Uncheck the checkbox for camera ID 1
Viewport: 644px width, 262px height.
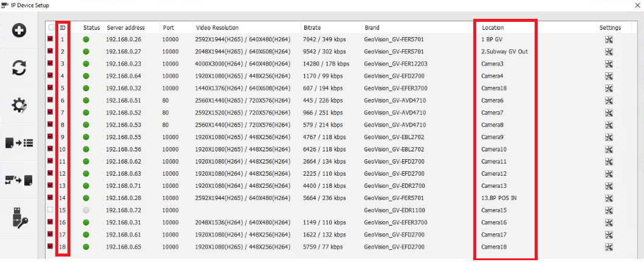pyautogui.click(x=50, y=40)
